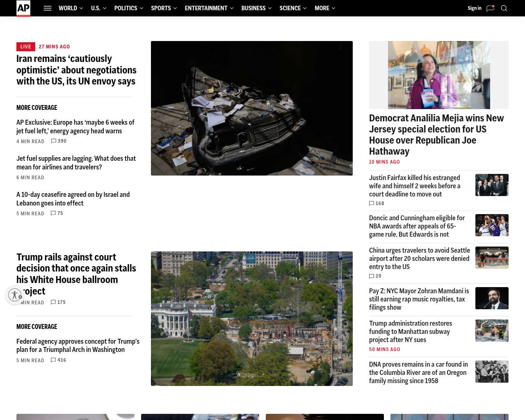Read the Analilia Mejia election win story
Viewport: 525px width, 420px height.
436,135
